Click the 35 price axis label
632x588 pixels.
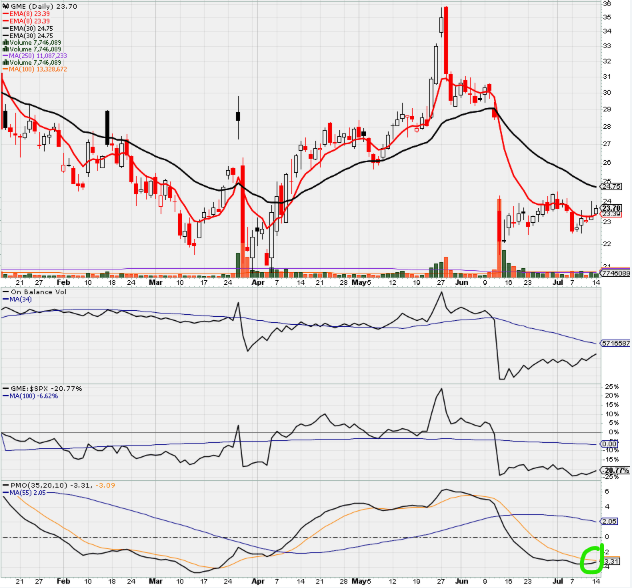pyautogui.click(x=606, y=17)
